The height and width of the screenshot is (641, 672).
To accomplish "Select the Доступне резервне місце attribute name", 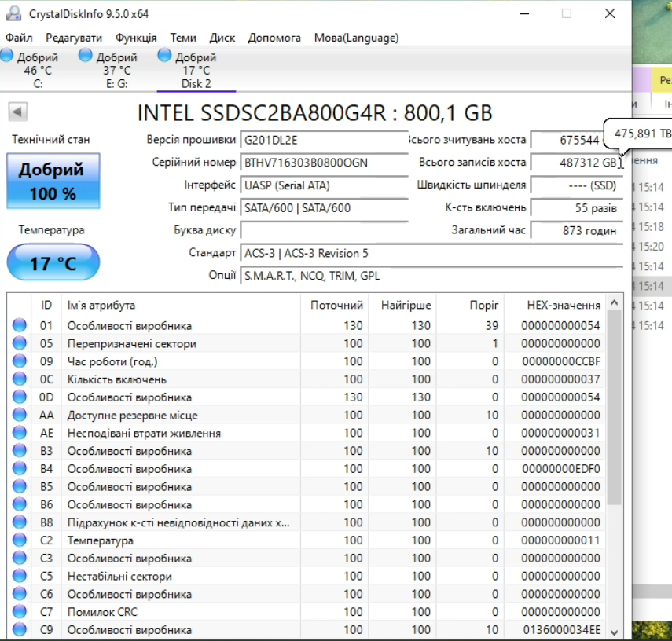I will (x=132, y=416).
